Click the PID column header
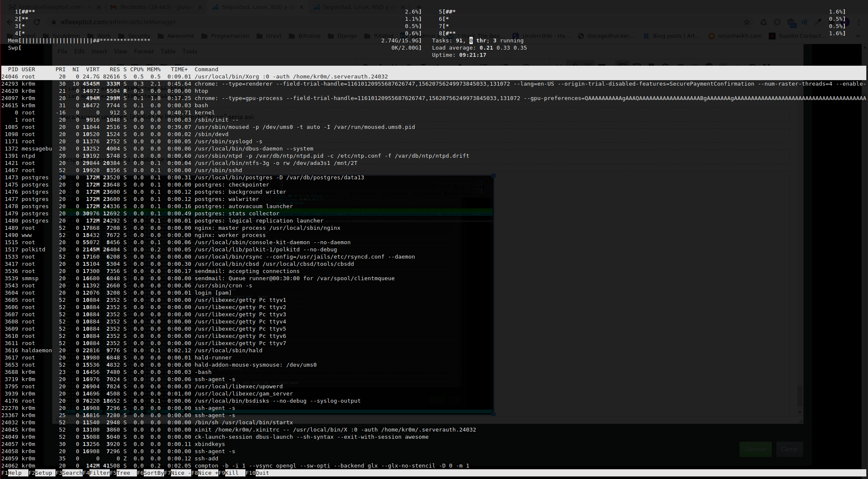This screenshot has height=479, width=868. tap(13, 70)
